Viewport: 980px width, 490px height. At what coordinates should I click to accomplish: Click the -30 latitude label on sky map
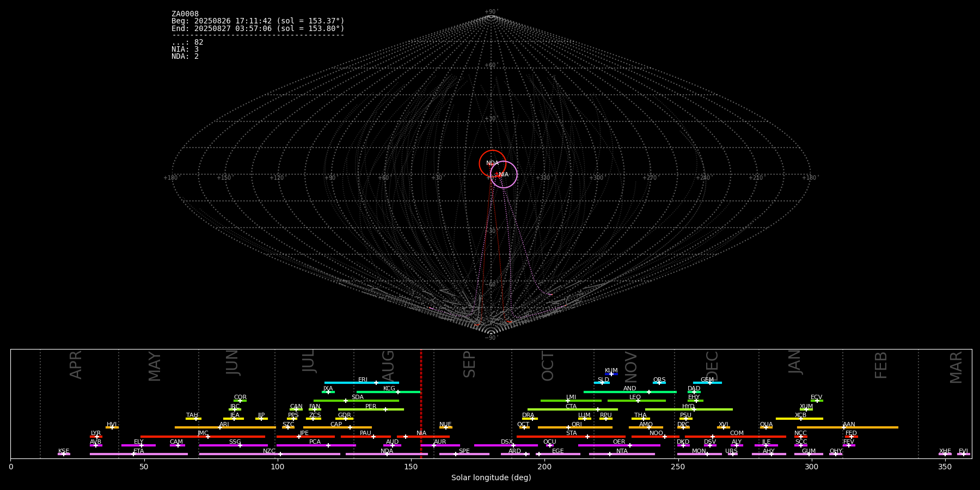point(491,231)
